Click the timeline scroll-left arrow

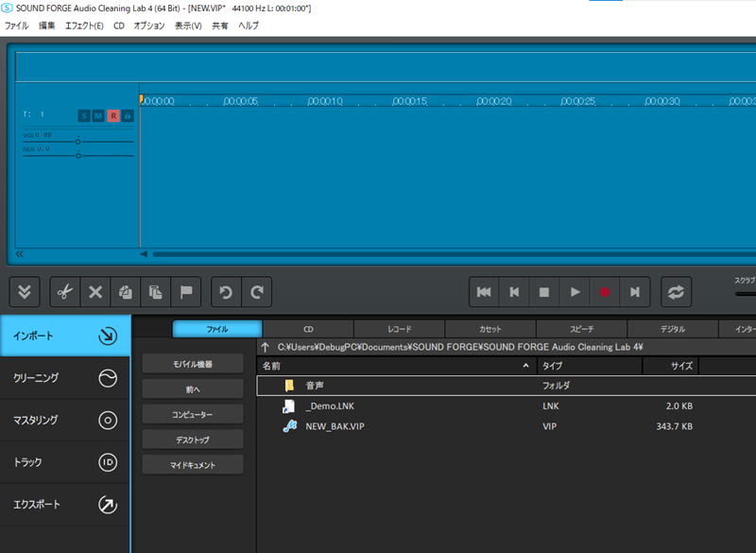(x=144, y=254)
